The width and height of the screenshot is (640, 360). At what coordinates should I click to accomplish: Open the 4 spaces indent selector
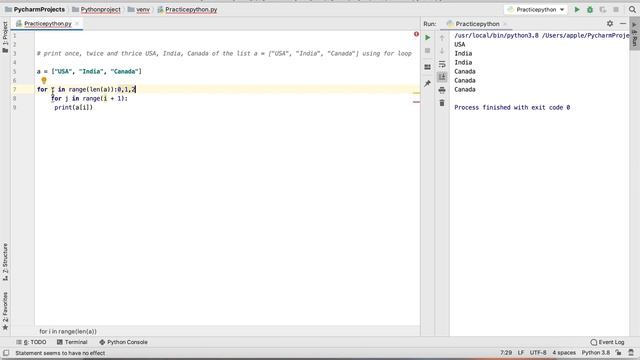click(x=564, y=353)
